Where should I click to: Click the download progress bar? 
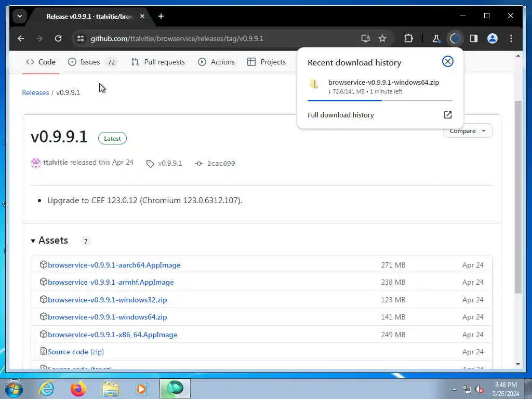(380, 100)
